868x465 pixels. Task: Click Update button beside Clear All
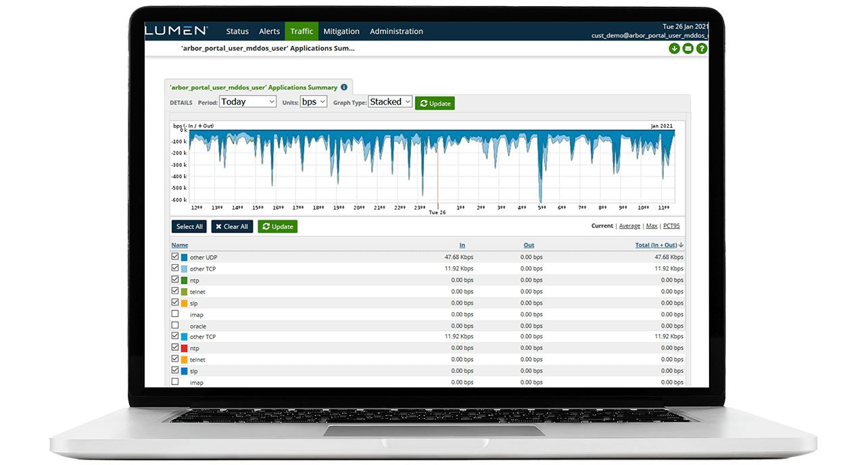[x=278, y=226]
